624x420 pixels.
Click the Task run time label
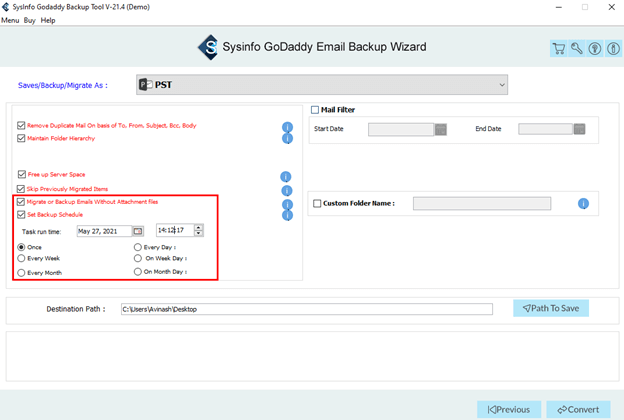[x=41, y=232]
